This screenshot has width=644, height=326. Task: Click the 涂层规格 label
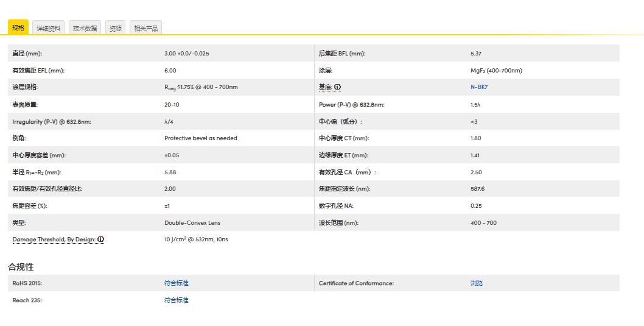click(25, 87)
